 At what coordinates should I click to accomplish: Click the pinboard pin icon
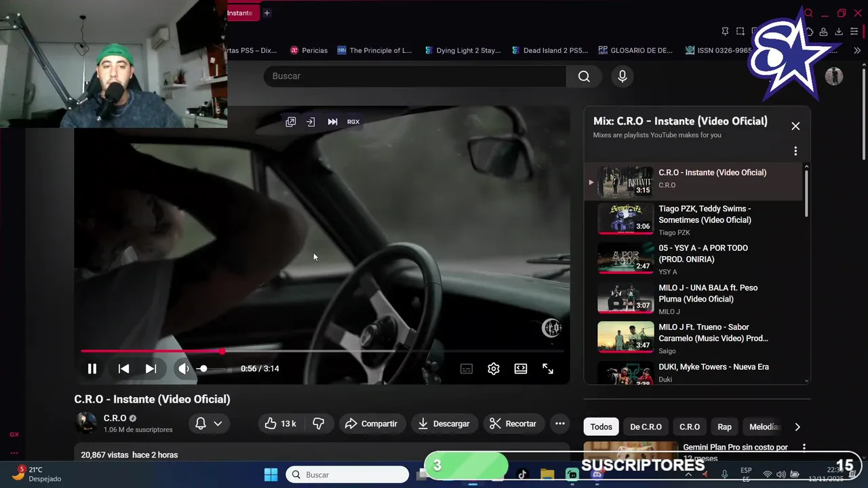point(725,31)
